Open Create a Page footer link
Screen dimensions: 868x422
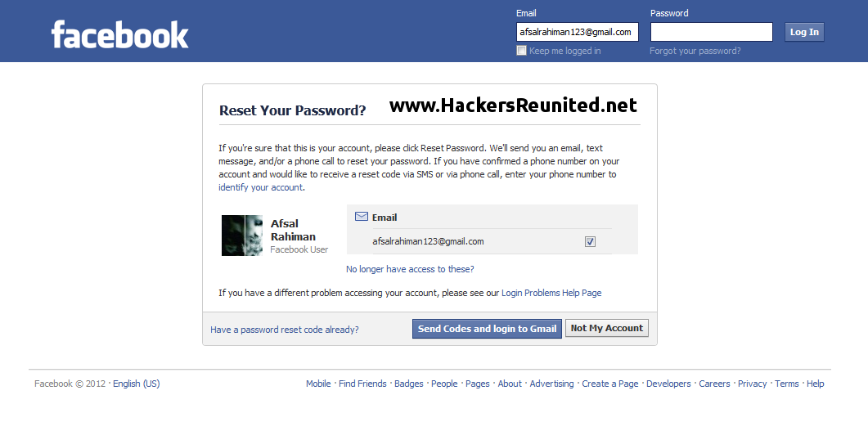[x=609, y=384]
